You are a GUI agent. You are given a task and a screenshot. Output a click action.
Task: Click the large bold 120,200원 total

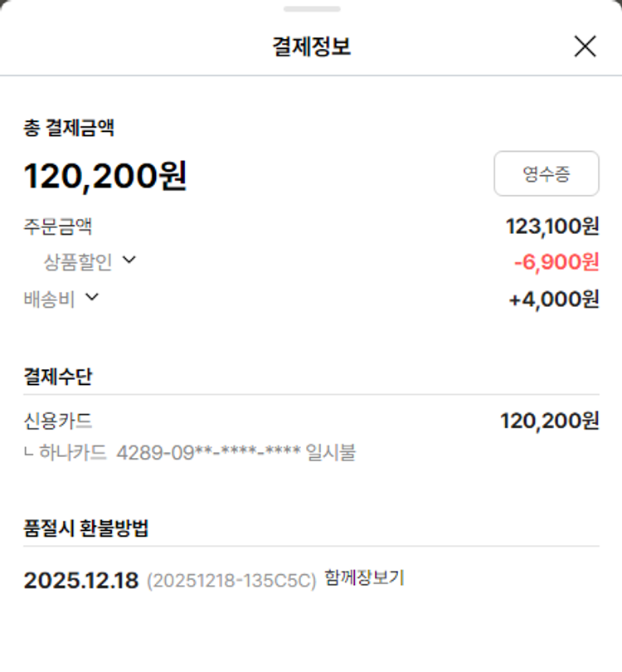click(x=105, y=175)
